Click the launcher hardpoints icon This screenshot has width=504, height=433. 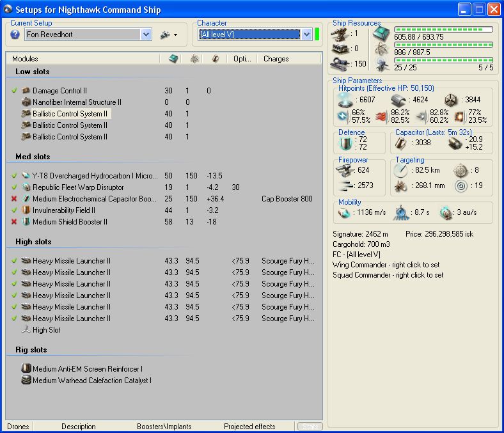(340, 49)
